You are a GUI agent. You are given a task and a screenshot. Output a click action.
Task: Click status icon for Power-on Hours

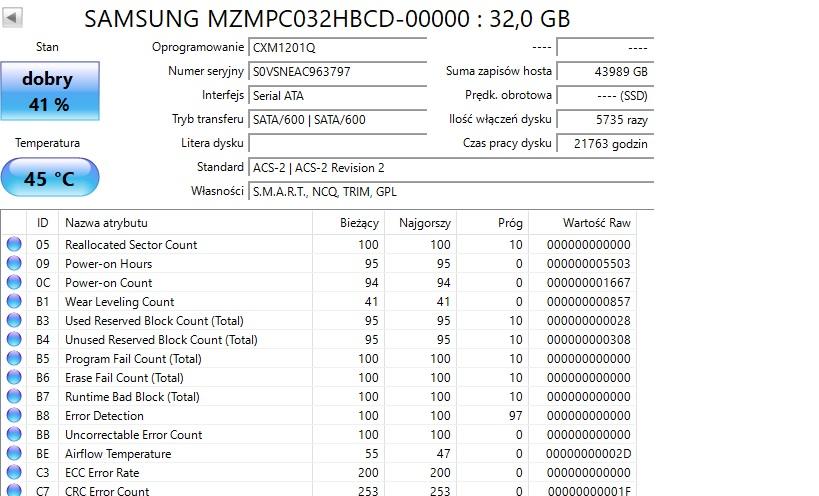coord(14,263)
